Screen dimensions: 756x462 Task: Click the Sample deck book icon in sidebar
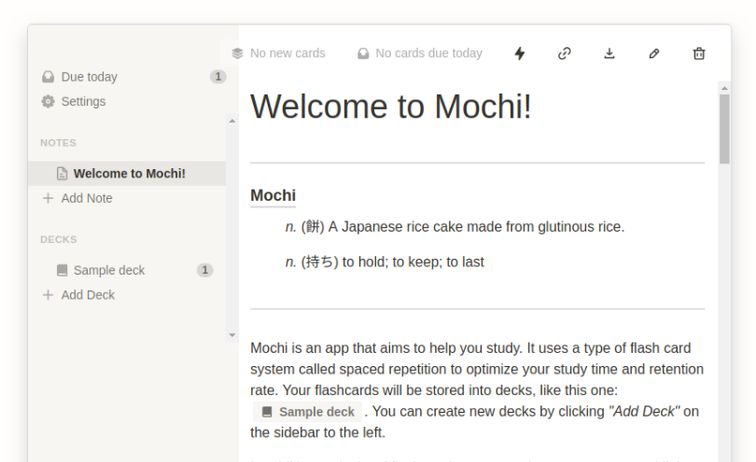click(62, 270)
